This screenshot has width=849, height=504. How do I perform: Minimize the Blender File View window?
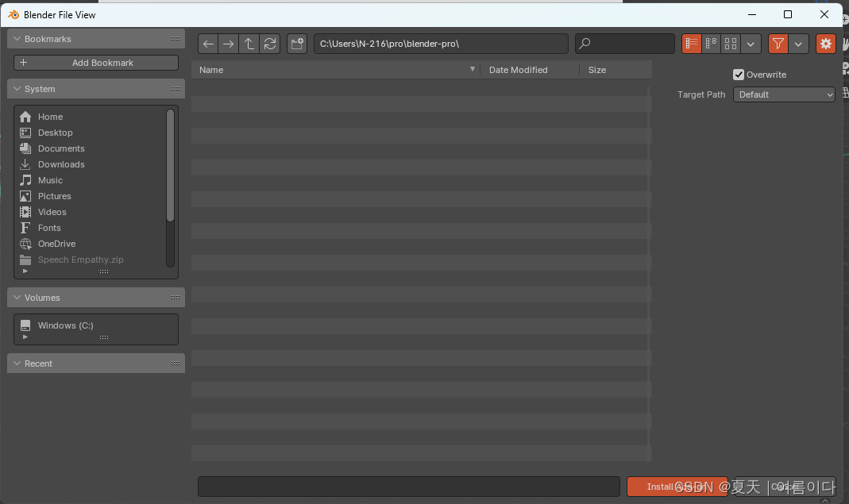(752, 14)
